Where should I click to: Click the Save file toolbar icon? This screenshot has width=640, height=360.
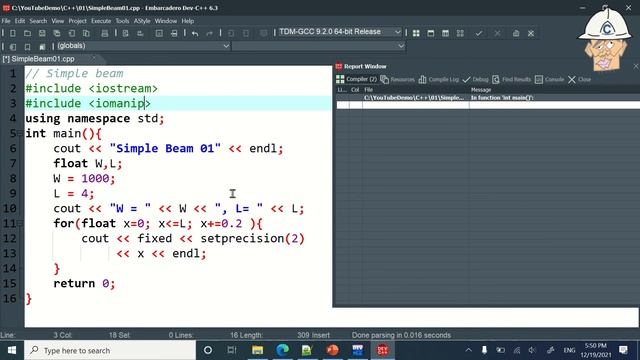42,33
